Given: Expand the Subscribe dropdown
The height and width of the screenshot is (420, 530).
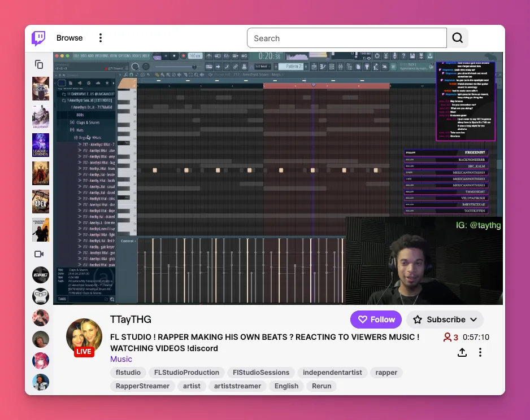Looking at the screenshot, I should click(x=445, y=320).
